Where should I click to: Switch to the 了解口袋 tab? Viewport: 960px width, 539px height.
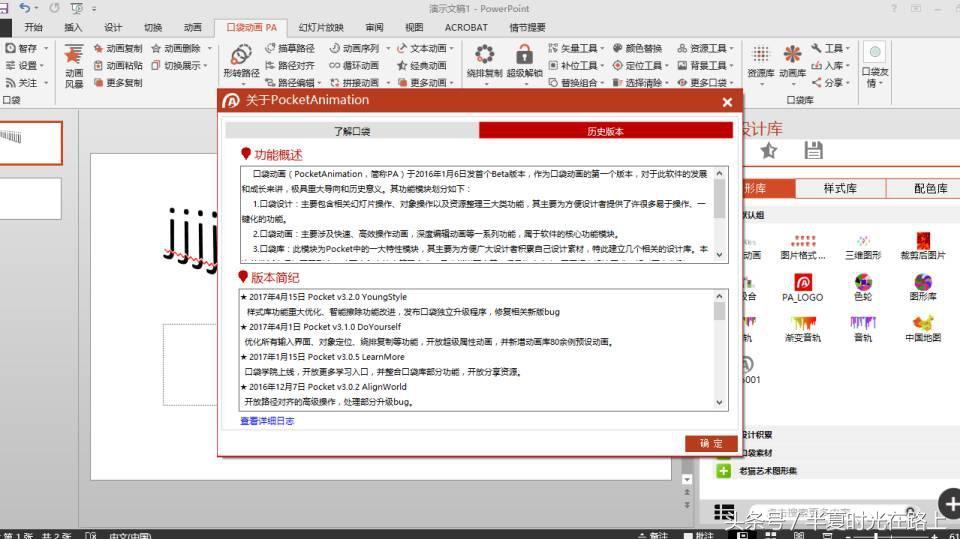(x=352, y=131)
